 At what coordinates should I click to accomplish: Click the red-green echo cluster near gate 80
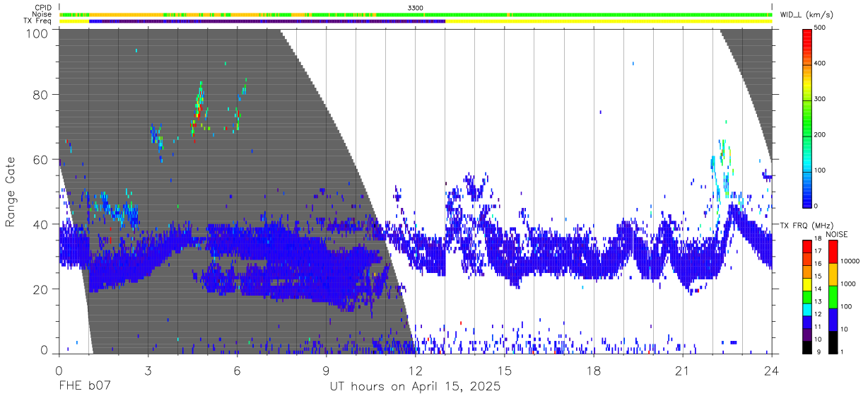[198, 110]
